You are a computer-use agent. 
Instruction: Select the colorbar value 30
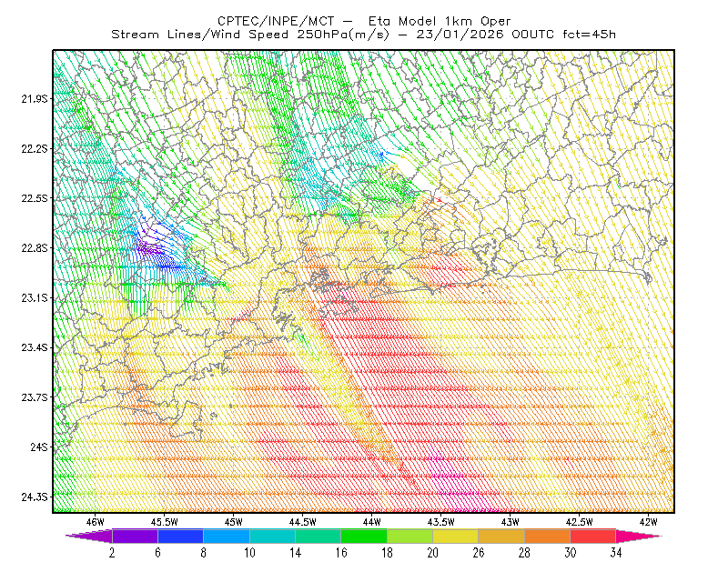(x=571, y=553)
